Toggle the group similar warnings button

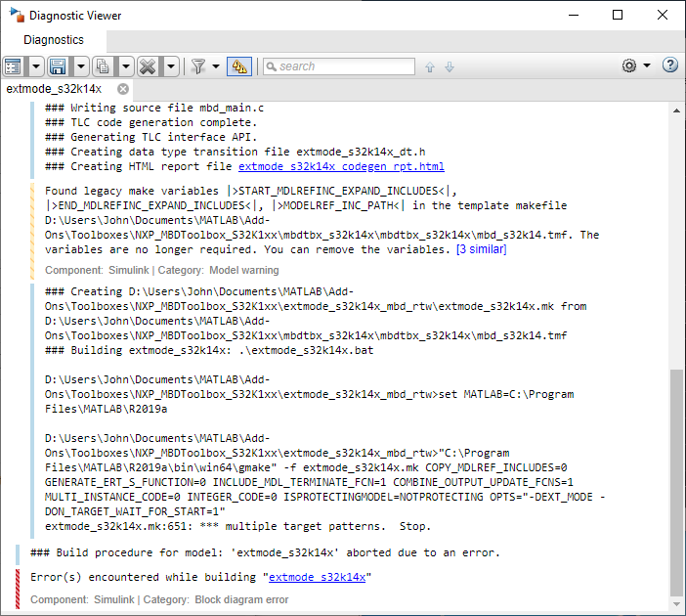click(239, 66)
